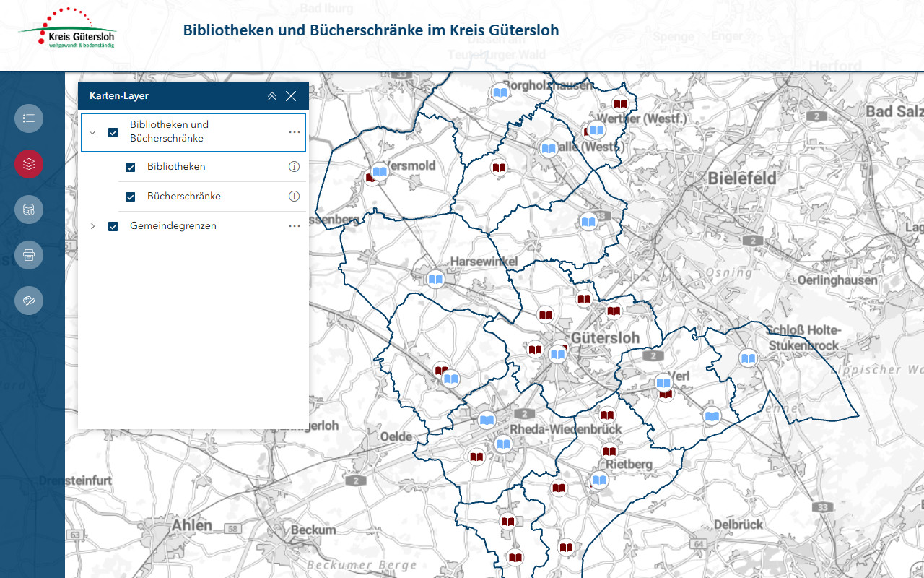Collapse the Karten-Layer panel
924x578 pixels.
coord(272,96)
